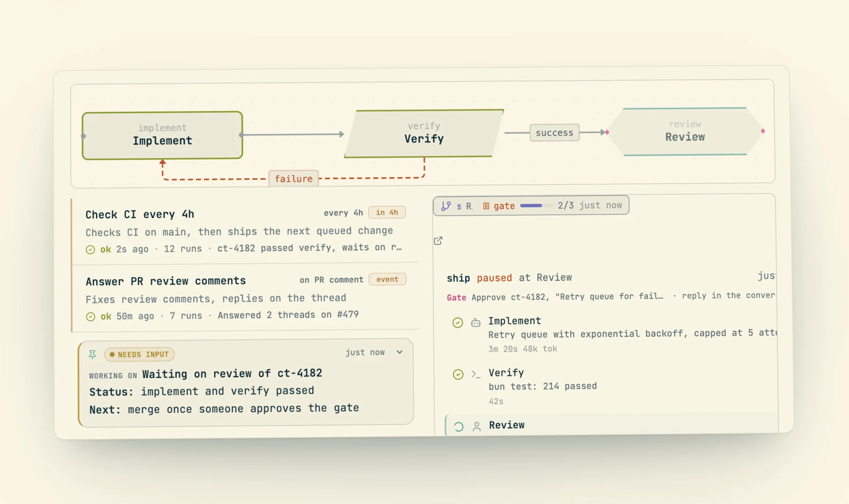The height and width of the screenshot is (504, 849).
Task: Click the Waiting on review of ct-4182 text
Action: click(232, 373)
